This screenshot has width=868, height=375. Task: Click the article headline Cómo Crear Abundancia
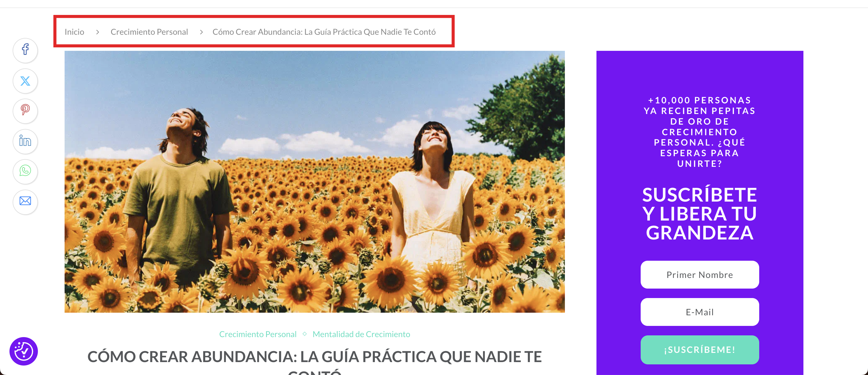coord(314,362)
